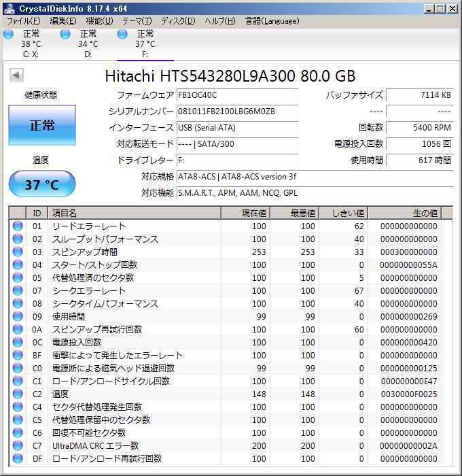Open the テーマ(T) menu
Viewport: 462px width, 476px height.
click(137, 21)
